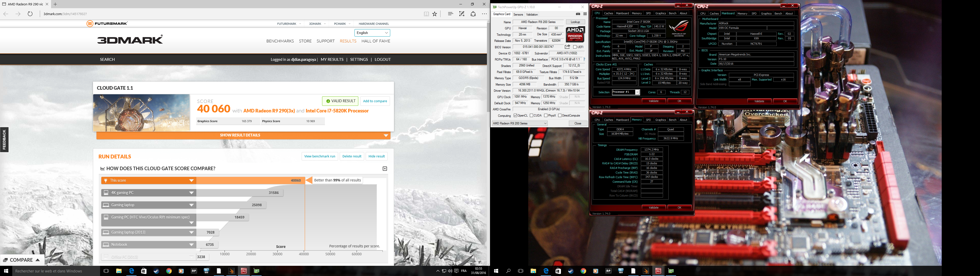
Task: Open BENCHMARKS in the 3DMark menu
Action: pos(280,41)
